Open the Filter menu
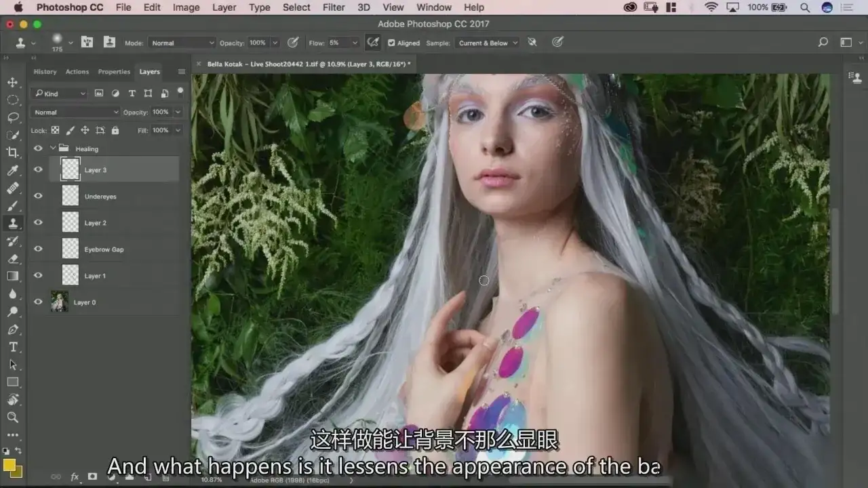 tap(334, 7)
